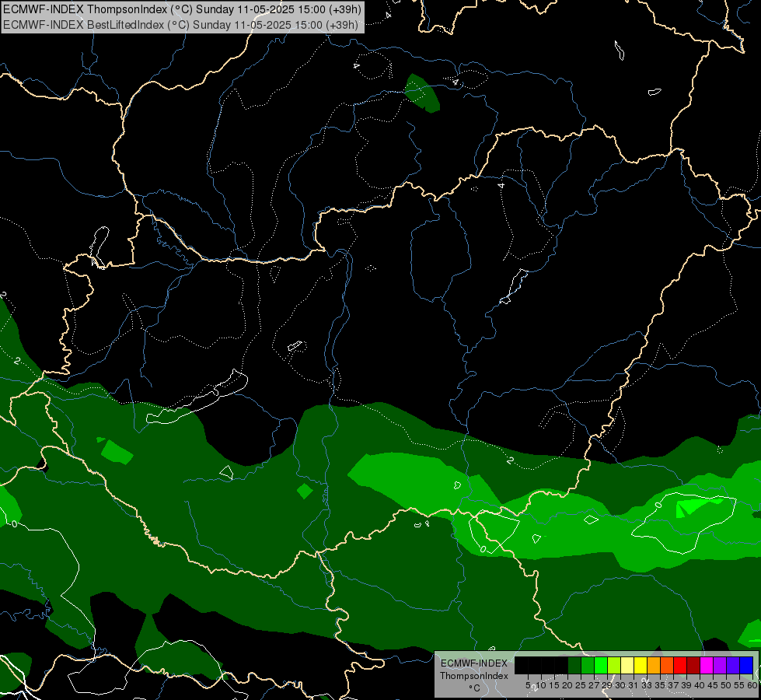The image size is (761, 700).
Task: Pick the pale yellow 30-31 legend swatch
Action: click(x=627, y=665)
